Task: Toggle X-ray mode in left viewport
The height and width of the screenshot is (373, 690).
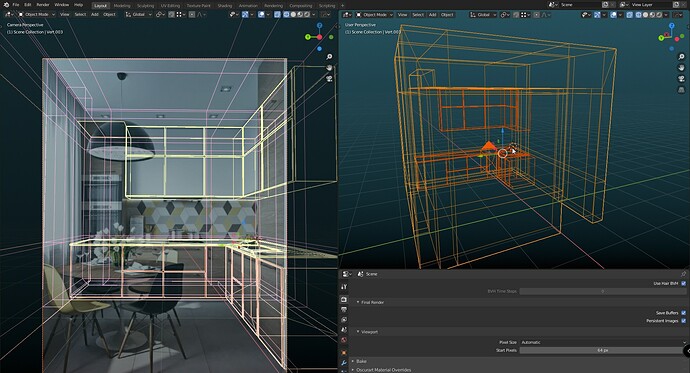Action: (x=277, y=15)
